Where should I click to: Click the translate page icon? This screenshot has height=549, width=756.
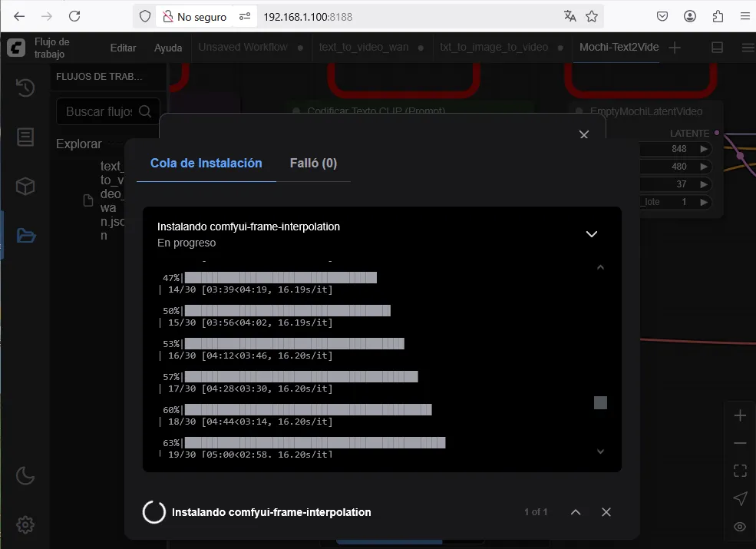(570, 16)
